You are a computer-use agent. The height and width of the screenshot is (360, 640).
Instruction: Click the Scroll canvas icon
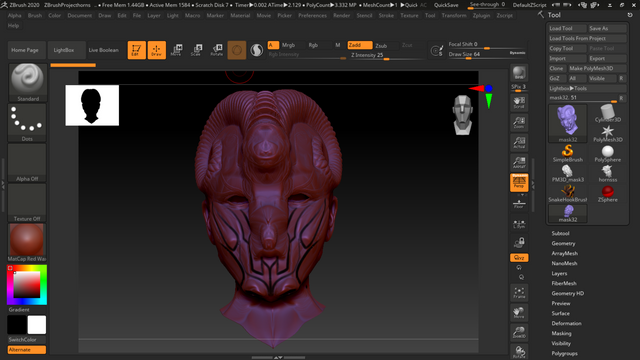(519, 102)
